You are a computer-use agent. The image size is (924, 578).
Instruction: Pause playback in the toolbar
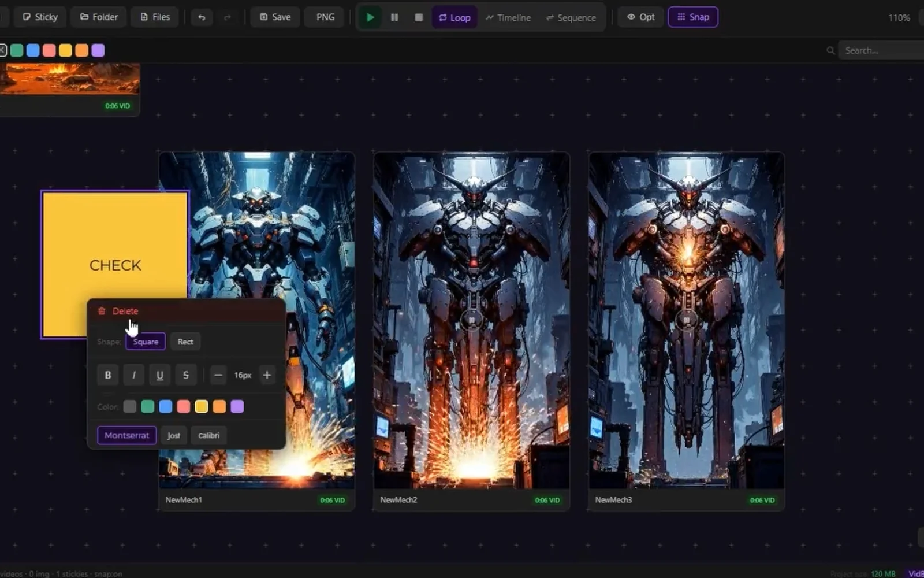[x=394, y=17]
